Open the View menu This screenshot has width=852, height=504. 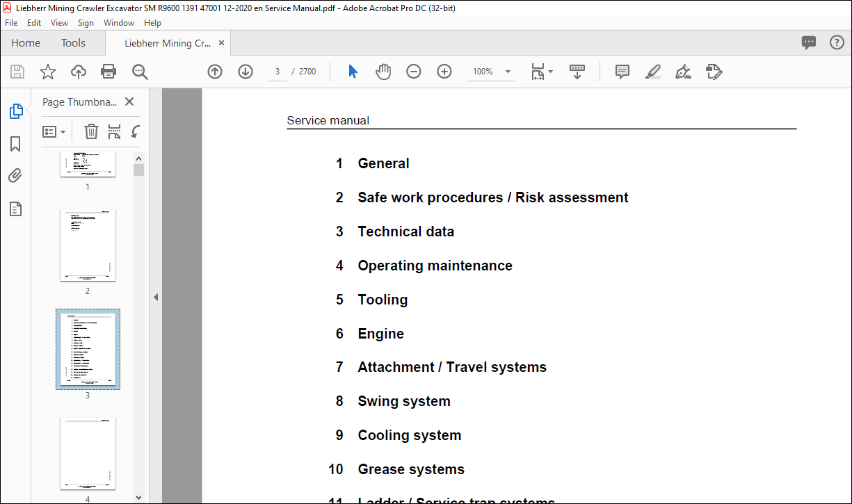[x=59, y=23]
